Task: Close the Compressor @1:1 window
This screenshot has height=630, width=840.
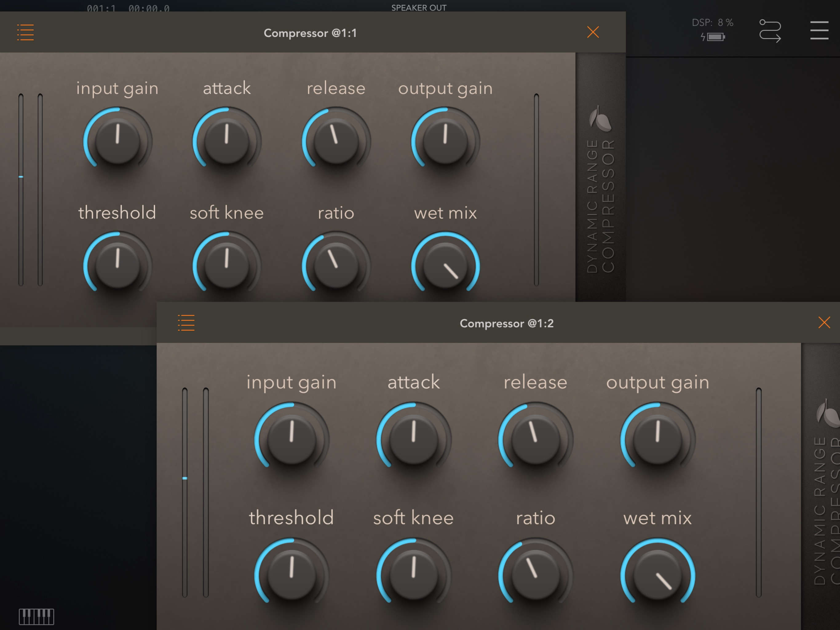Action: point(593,32)
